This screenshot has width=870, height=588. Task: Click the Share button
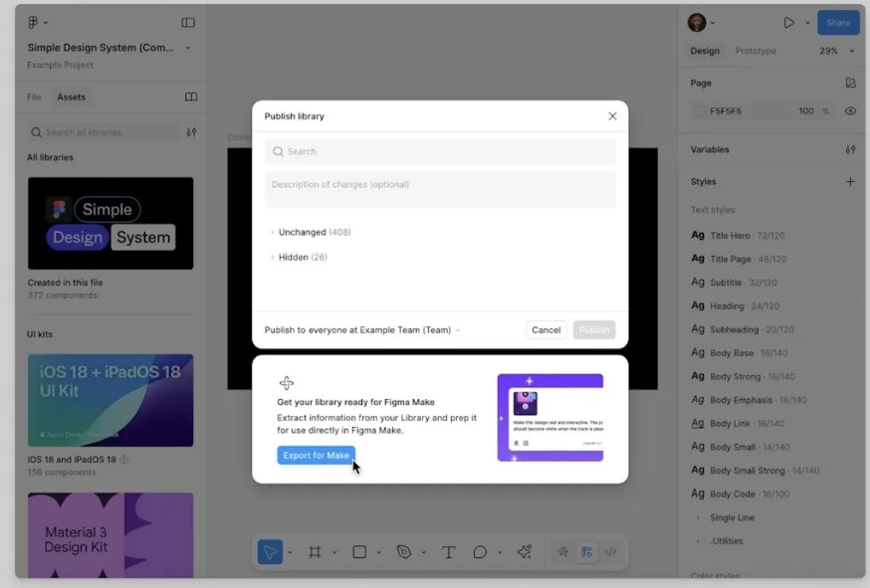point(838,23)
